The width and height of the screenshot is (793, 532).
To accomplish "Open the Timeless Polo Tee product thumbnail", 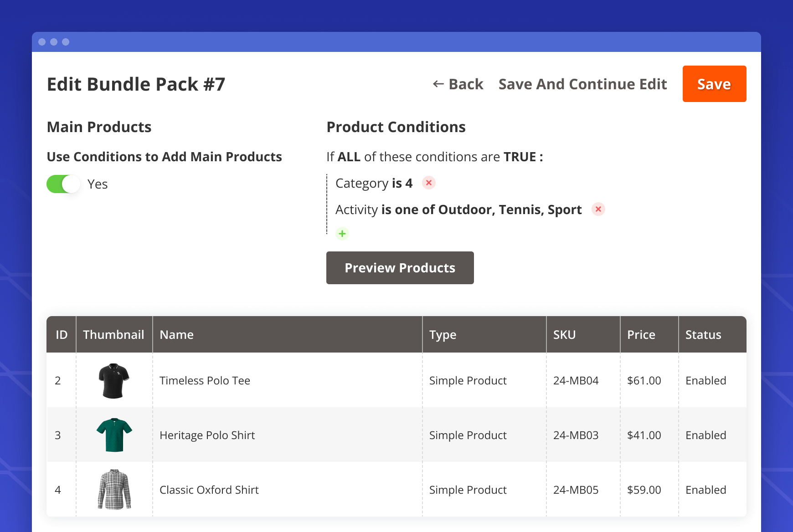I will tap(113, 380).
